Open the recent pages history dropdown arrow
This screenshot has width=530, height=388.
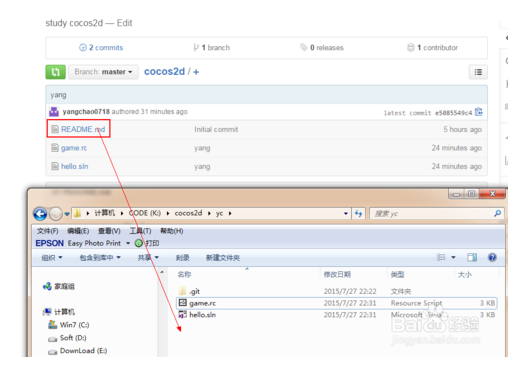(67, 214)
